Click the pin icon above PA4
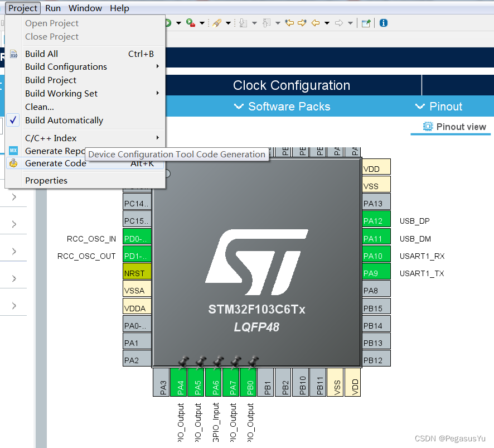The height and width of the screenshot is (448, 494). click(183, 363)
